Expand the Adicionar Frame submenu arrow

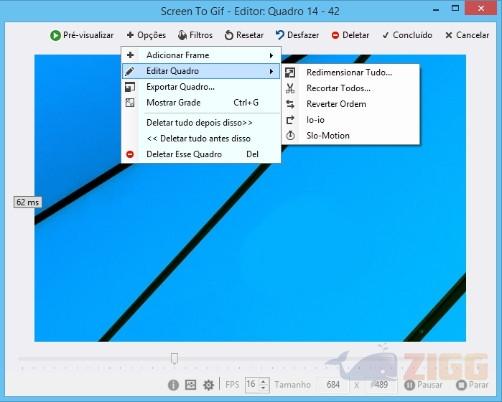[x=272, y=55]
